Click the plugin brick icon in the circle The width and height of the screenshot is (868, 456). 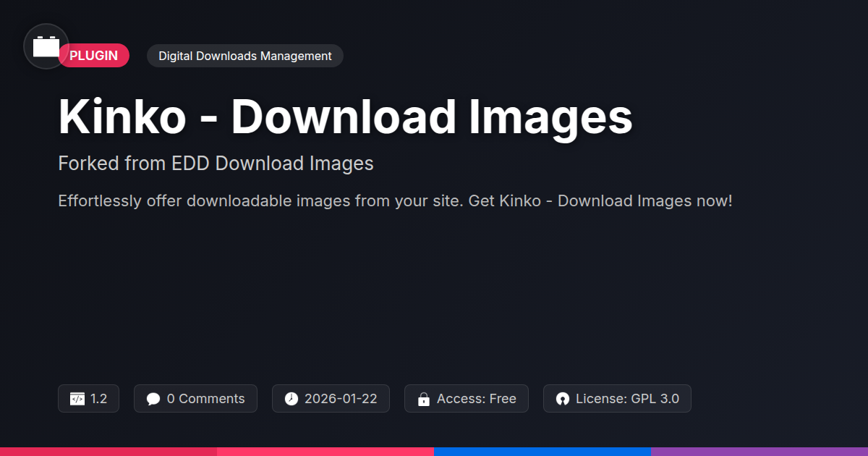tap(46, 46)
